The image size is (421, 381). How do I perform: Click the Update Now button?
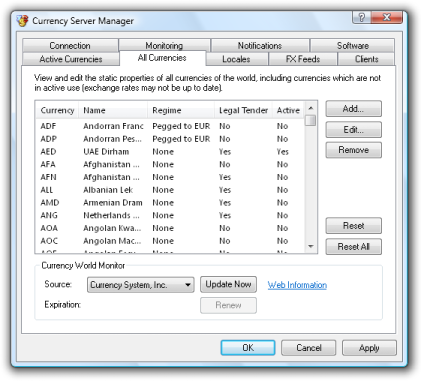228,284
